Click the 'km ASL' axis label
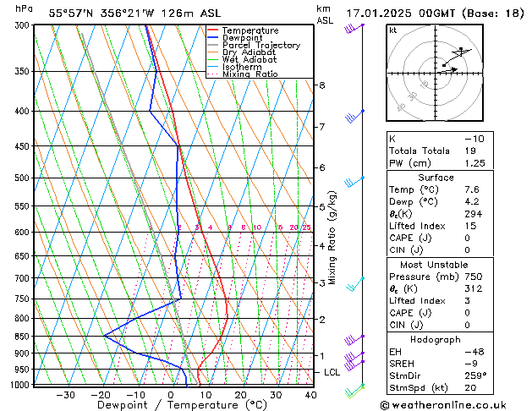The width and height of the screenshot is (532, 411). coord(325,14)
